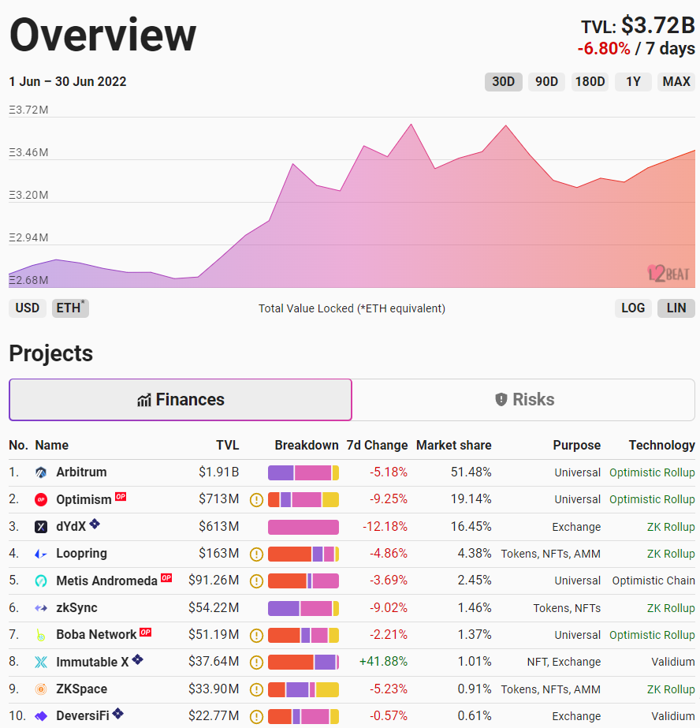Click the Boba Network logo icon
The image size is (700, 728).
point(41,635)
